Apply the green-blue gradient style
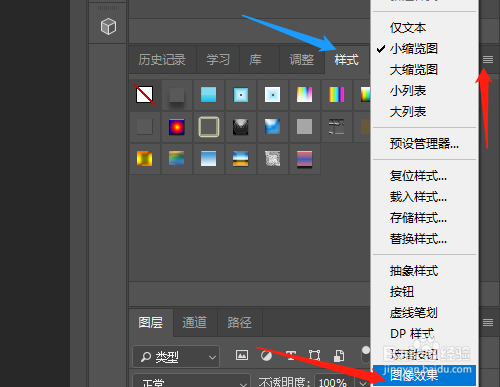Screen dimensions: 500x387 click(177, 159)
